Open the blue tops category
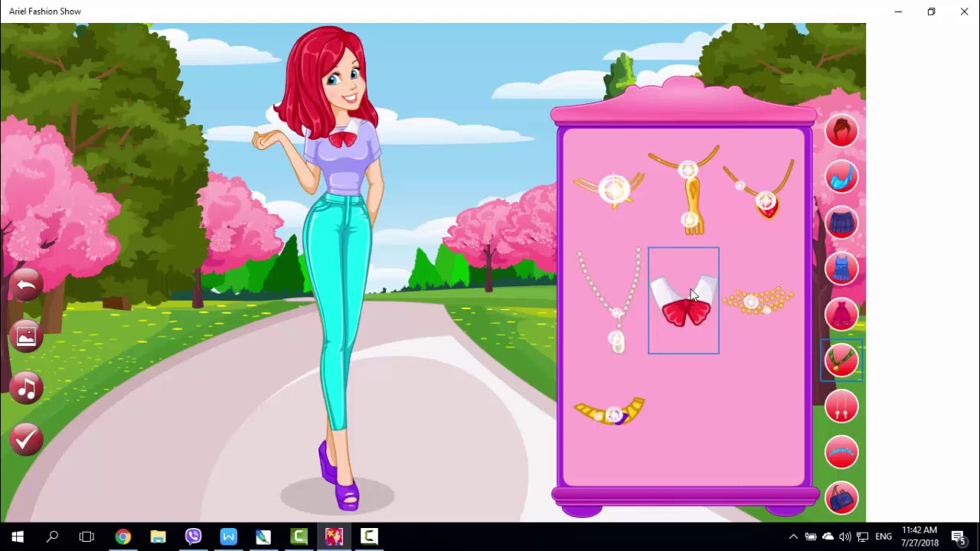980x551 pixels. point(841,177)
